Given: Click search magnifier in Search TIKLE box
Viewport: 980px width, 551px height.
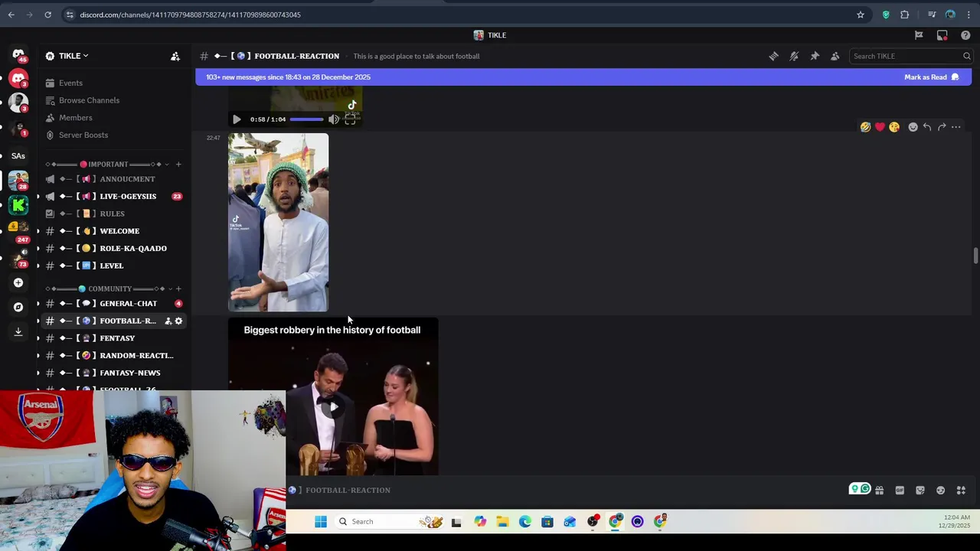Looking at the screenshot, I should [x=966, y=56].
